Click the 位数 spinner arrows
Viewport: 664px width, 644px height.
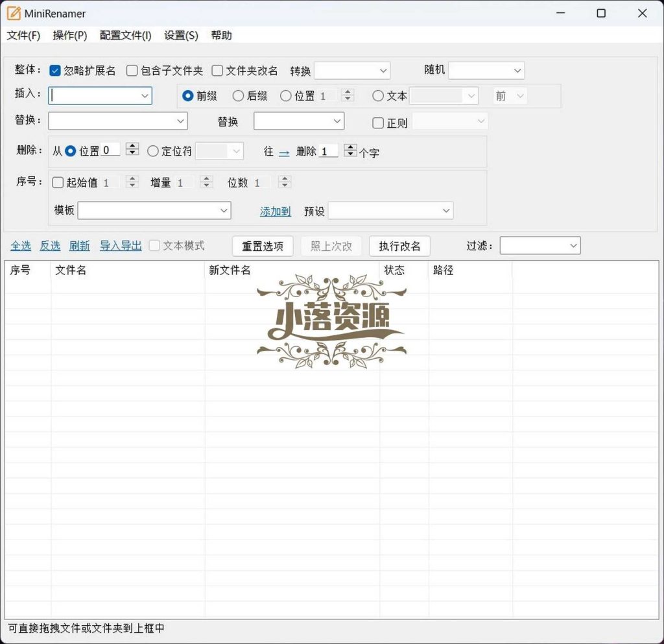pyautogui.click(x=285, y=182)
